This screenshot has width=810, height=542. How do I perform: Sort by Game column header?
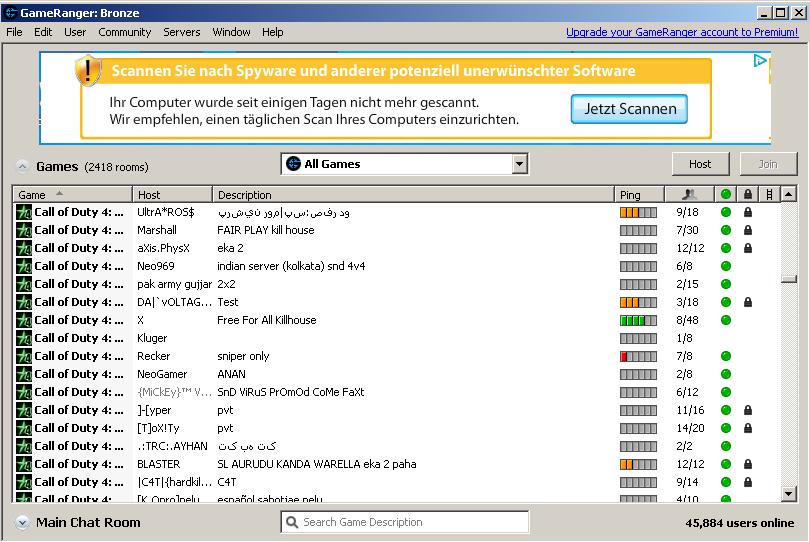tap(72, 195)
